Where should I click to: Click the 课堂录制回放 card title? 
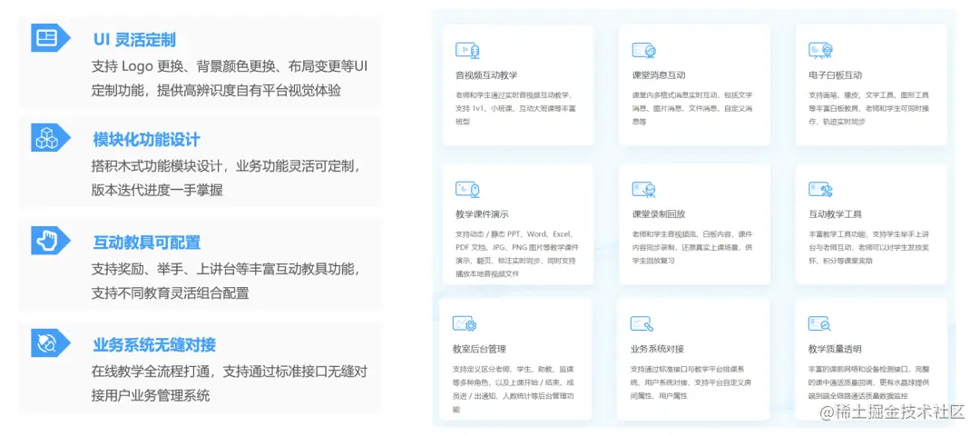[x=659, y=214]
